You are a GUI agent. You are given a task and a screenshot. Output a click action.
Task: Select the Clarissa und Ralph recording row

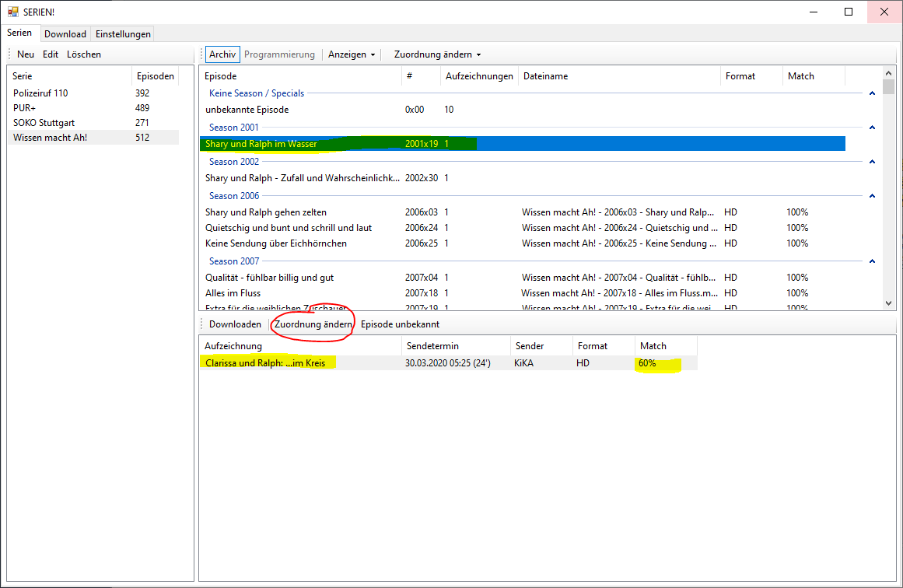pos(264,363)
